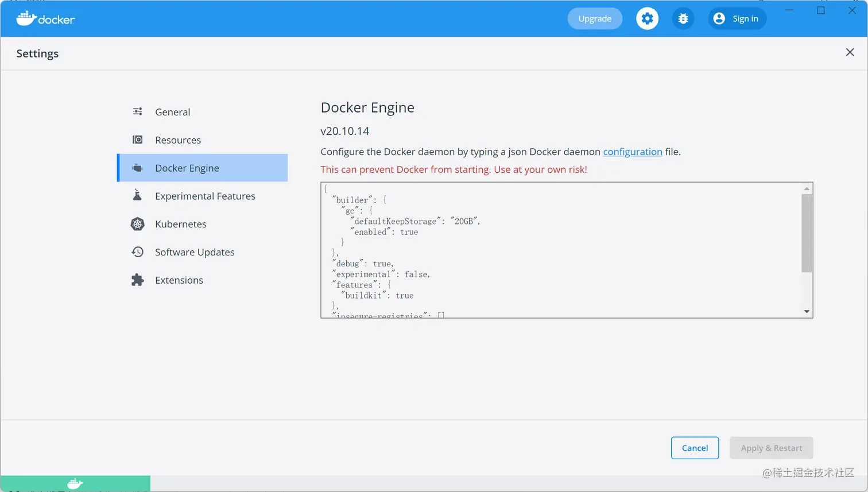Click the Software Updates clock icon
This screenshot has width=868, height=492.
click(138, 251)
